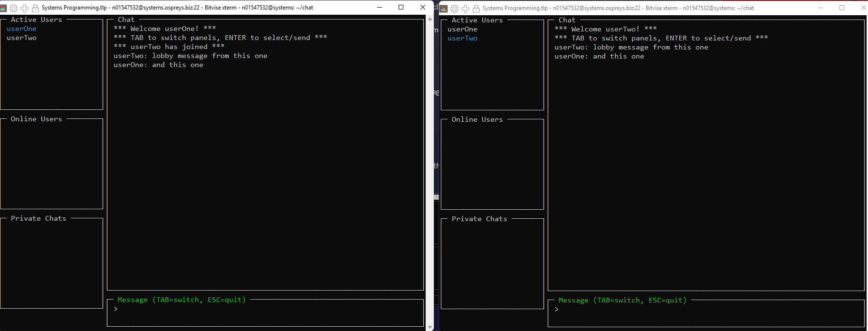Maximize the left userOne terminal window
This screenshot has height=331, width=868.
click(x=401, y=7)
